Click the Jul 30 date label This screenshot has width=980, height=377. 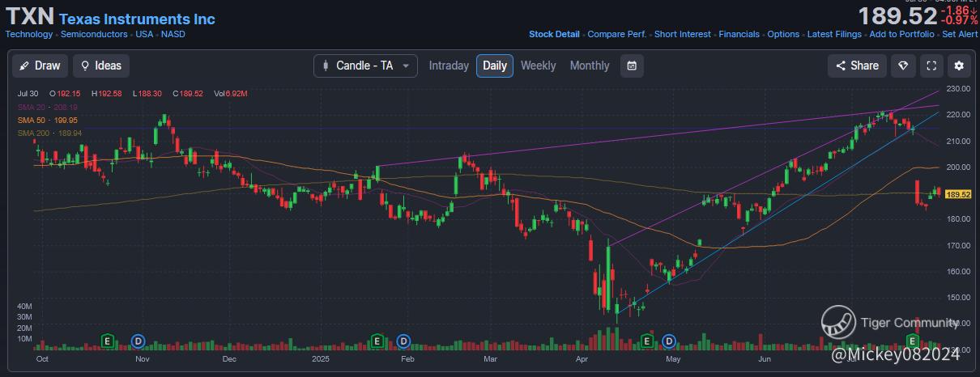tap(28, 94)
